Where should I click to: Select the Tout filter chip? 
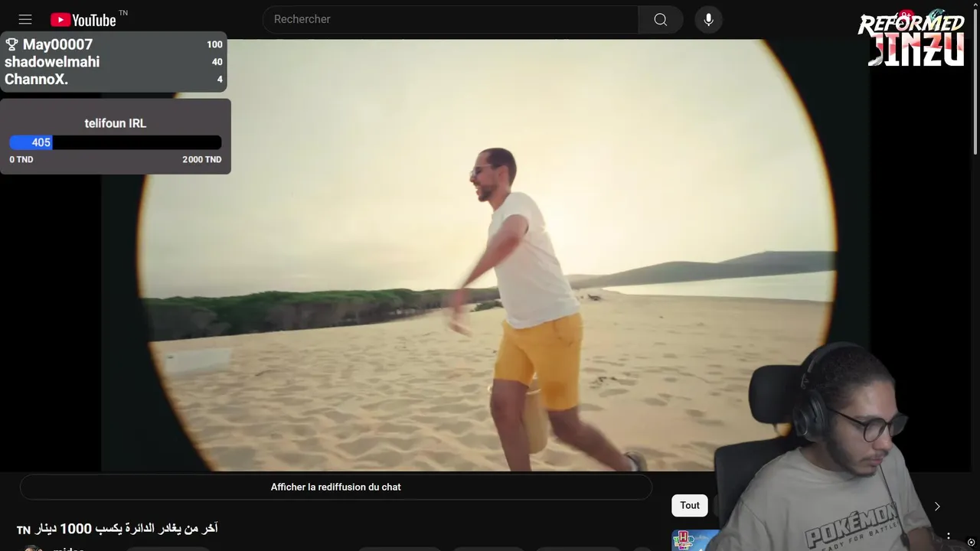(x=690, y=505)
